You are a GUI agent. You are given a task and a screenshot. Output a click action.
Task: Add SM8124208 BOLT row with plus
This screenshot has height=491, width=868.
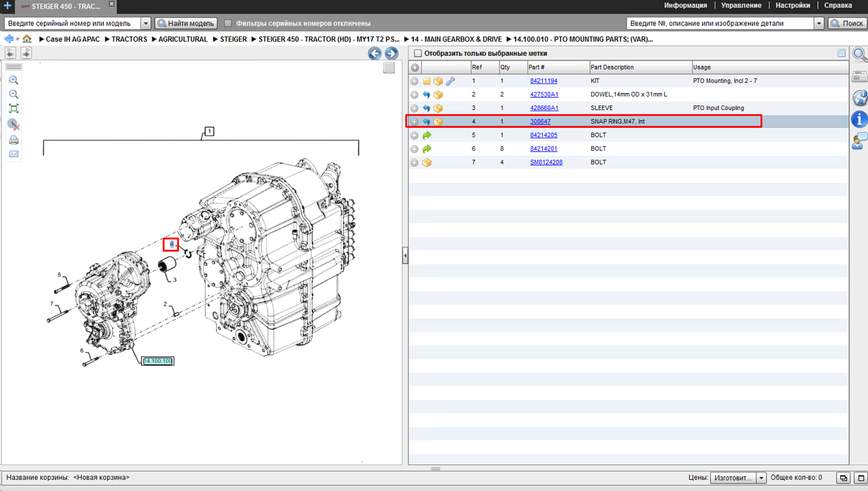414,163
